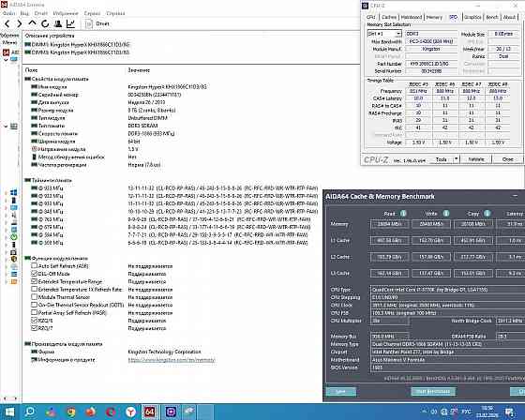Switch to Bench tab in CPU-Z
525x420 pixels.
pos(492,17)
